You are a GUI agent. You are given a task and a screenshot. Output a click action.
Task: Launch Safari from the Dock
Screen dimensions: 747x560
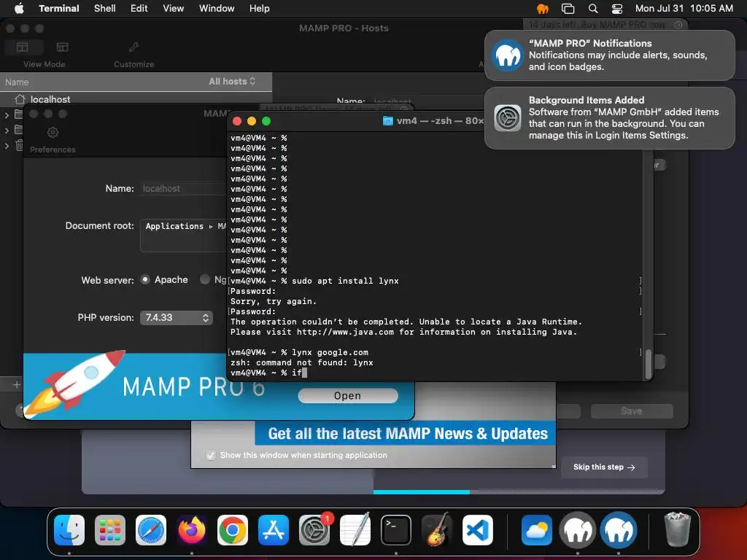[x=151, y=530]
